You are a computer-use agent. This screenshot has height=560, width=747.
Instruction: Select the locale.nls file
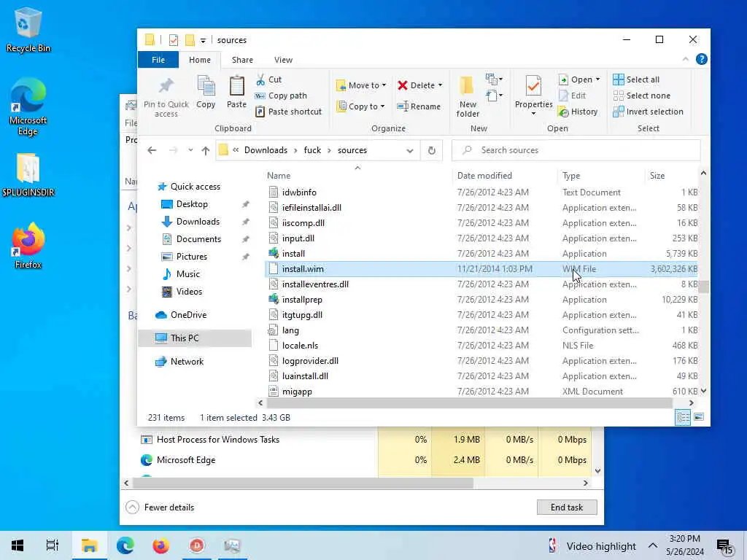click(x=300, y=346)
